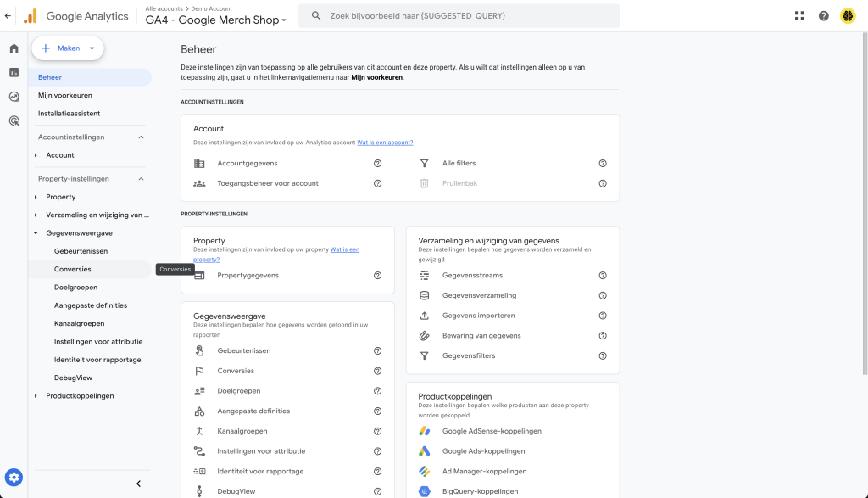The width and height of the screenshot is (868, 498).
Task: Click the Admin gear icon at bottom left
Action: click(14, 478)
